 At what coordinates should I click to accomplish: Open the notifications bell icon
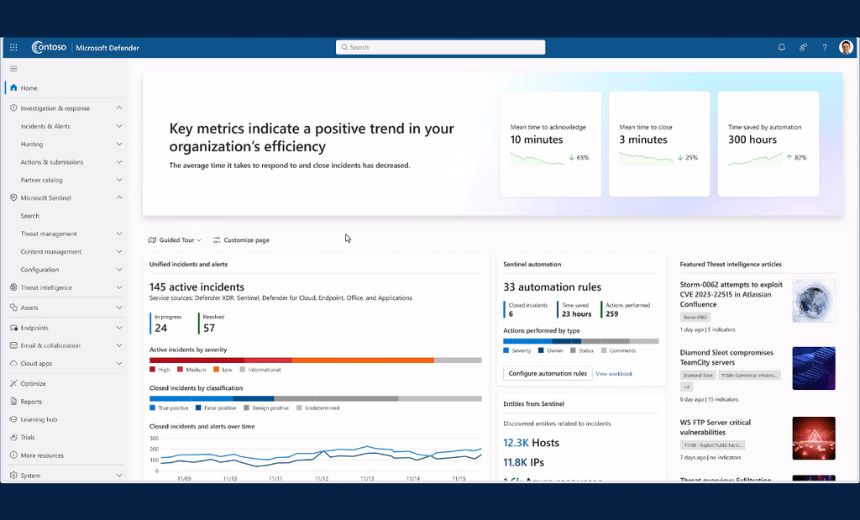pyautogui.click(x=782, y=47)
